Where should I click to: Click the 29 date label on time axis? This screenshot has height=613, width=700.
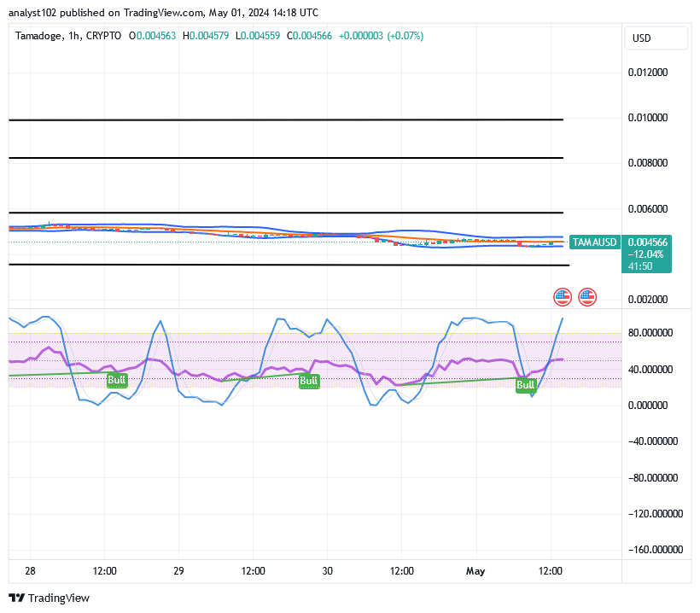pyautogui.click(x=178, y=571)
